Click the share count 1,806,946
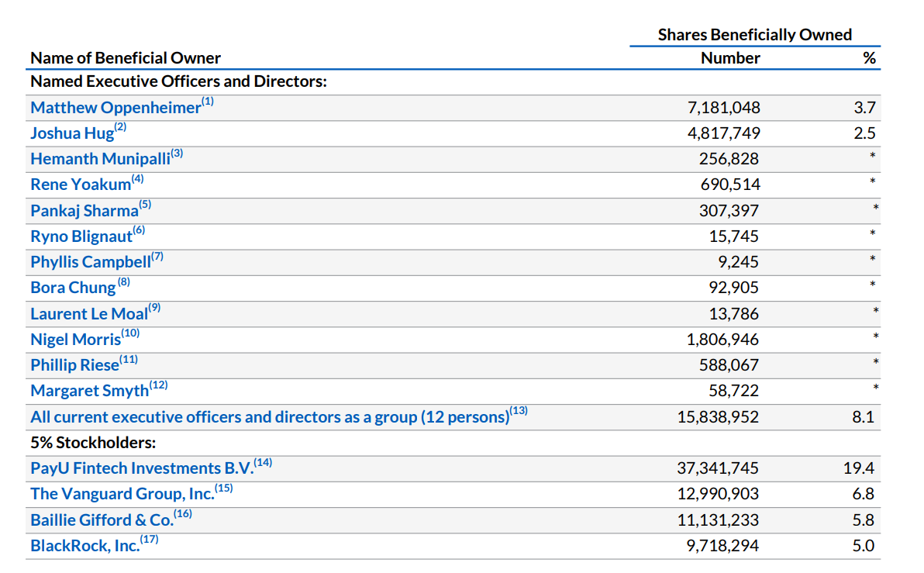The image size is (924, 573). point(722,340)
